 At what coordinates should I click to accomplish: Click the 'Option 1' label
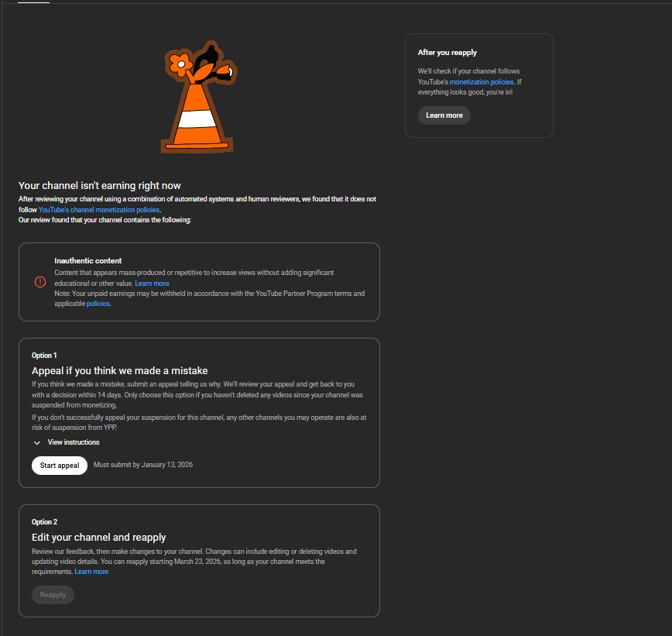[x=44, y=356]
